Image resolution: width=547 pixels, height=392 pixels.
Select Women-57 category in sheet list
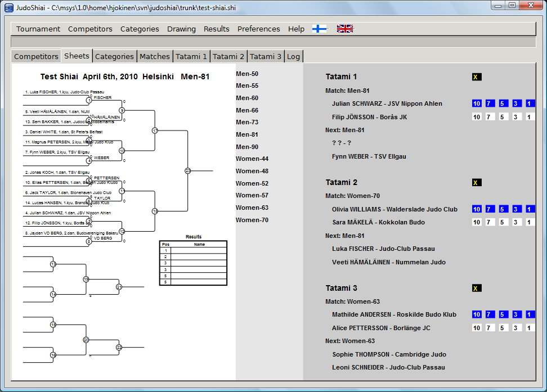(x=252, y=195)
